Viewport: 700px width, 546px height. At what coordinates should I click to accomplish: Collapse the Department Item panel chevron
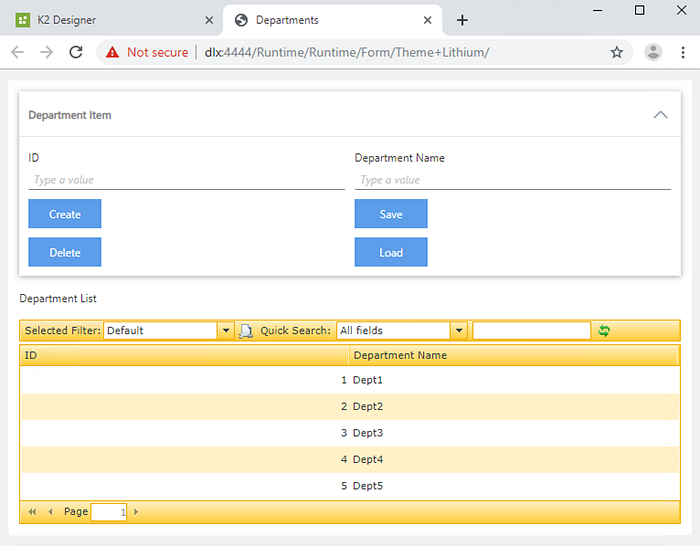(660, 115)
